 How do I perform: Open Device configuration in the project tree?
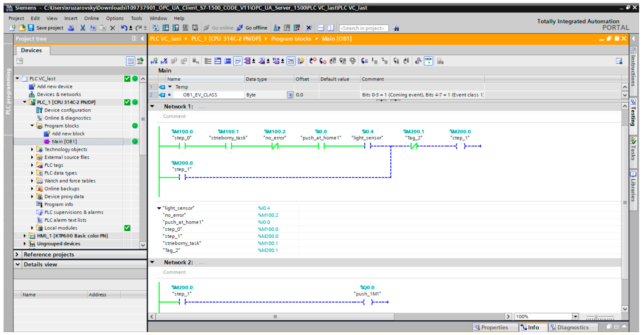click(67, 110)
